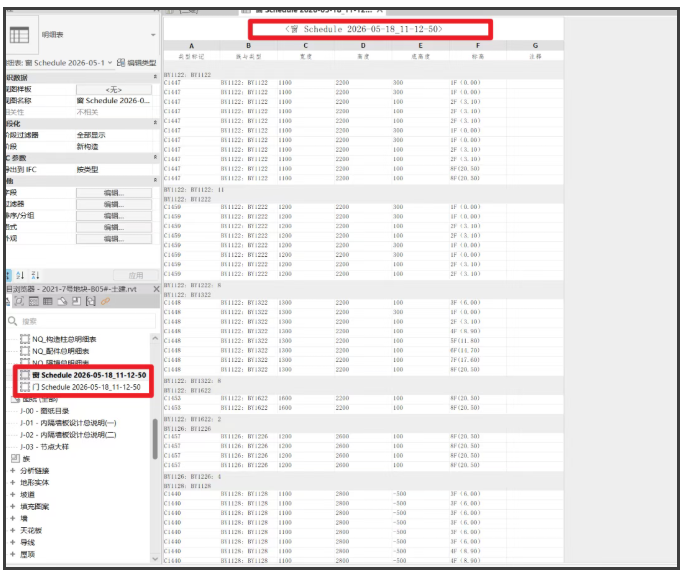683x574 pixels.
Task: Select sheet J-00 - 图纸目录
Action: [44, 411]
